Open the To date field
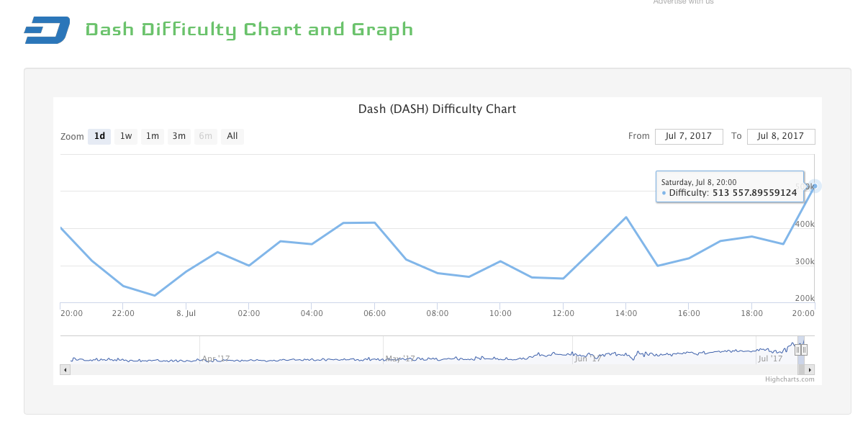This screenshot has height=424, width=868. click(x=781, y=136)
